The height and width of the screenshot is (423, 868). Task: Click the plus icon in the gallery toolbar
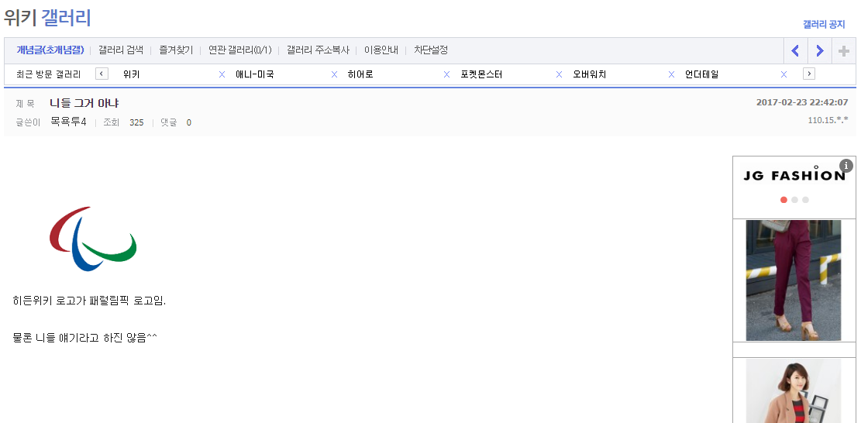(x=844, y=51)
